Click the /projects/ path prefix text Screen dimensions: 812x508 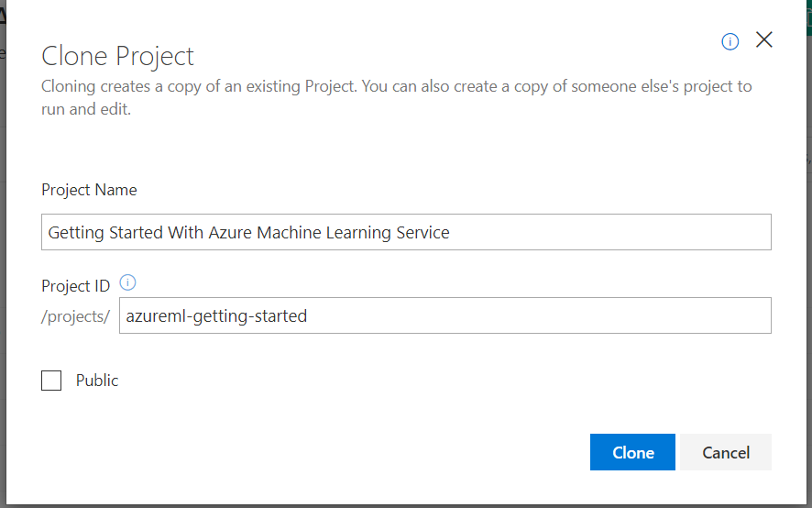click(76, 316)
